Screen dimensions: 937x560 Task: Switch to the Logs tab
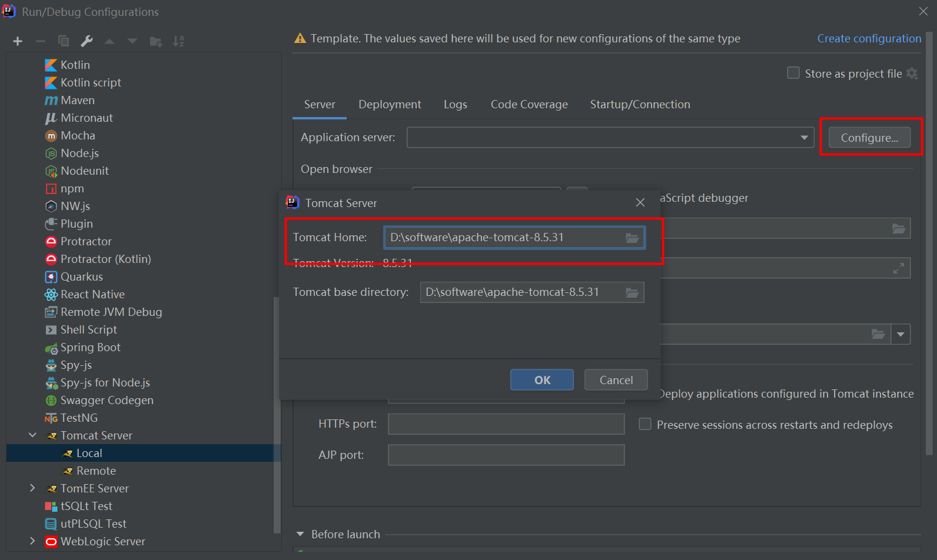tap(456, 104)
